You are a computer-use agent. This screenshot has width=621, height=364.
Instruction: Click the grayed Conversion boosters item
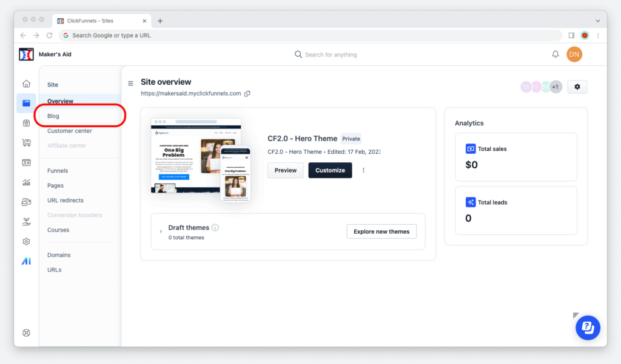[75, 215]
